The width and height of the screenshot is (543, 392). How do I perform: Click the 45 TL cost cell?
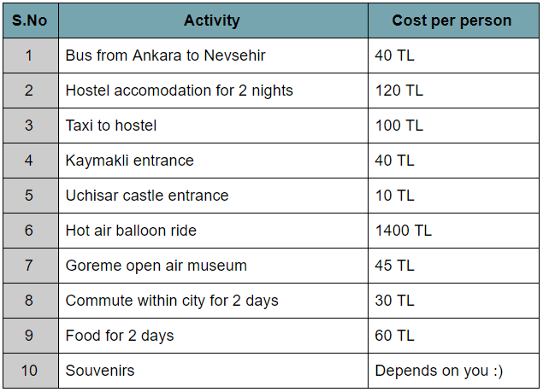[x=395, y=266]
